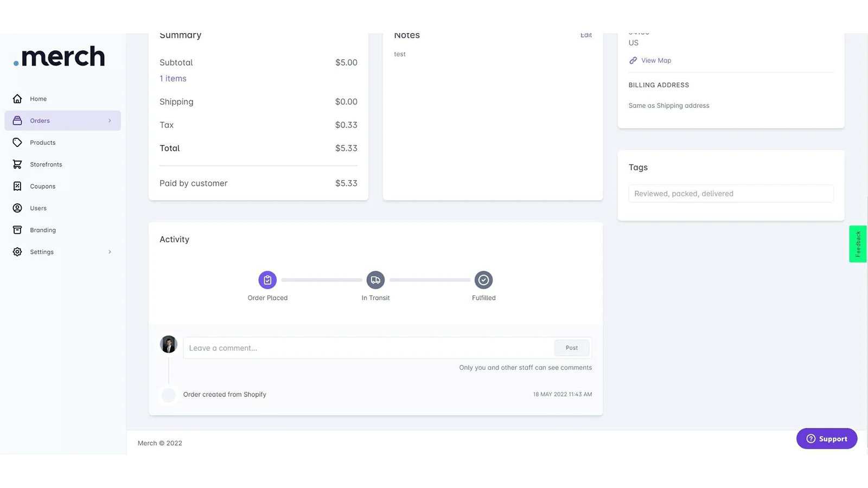Focus the Tags input field
868x488 pixels.
tap(731, 194)
